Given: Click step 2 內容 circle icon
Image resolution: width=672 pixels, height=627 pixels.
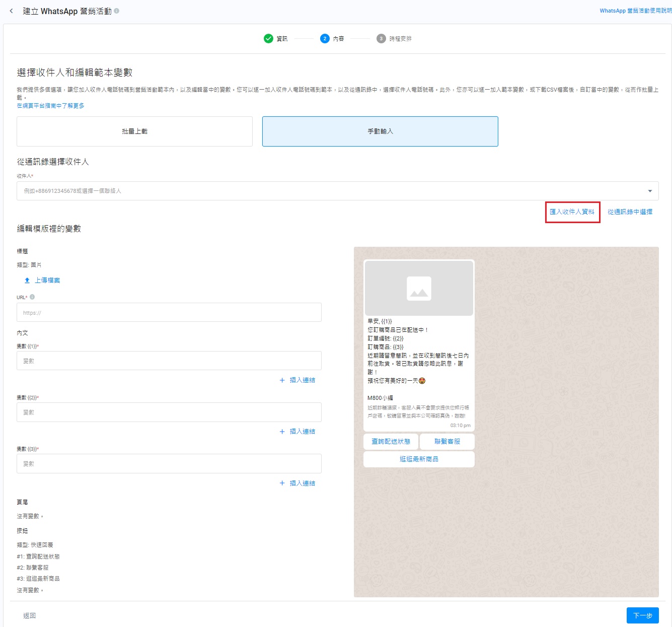Looking at the screenshot, I should (x=325, y=39).
